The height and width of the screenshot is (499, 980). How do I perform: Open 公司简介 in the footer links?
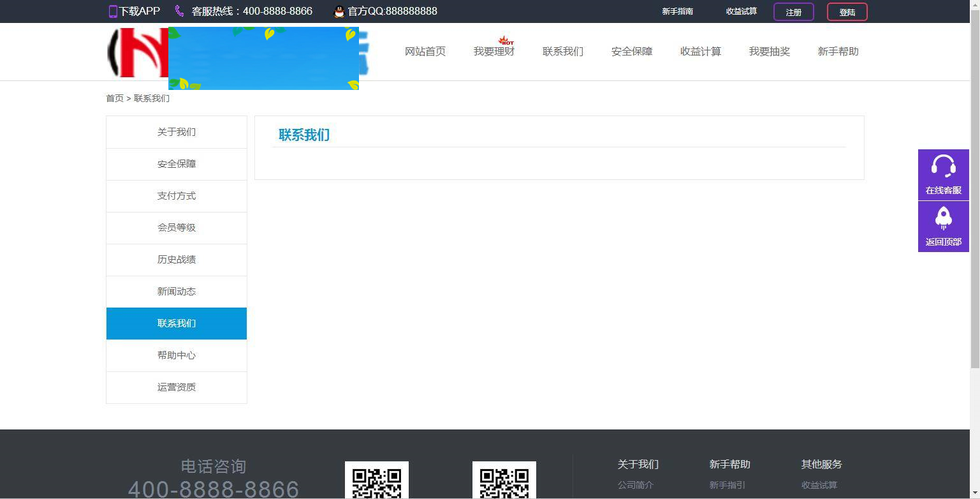(x=635, y=485)
